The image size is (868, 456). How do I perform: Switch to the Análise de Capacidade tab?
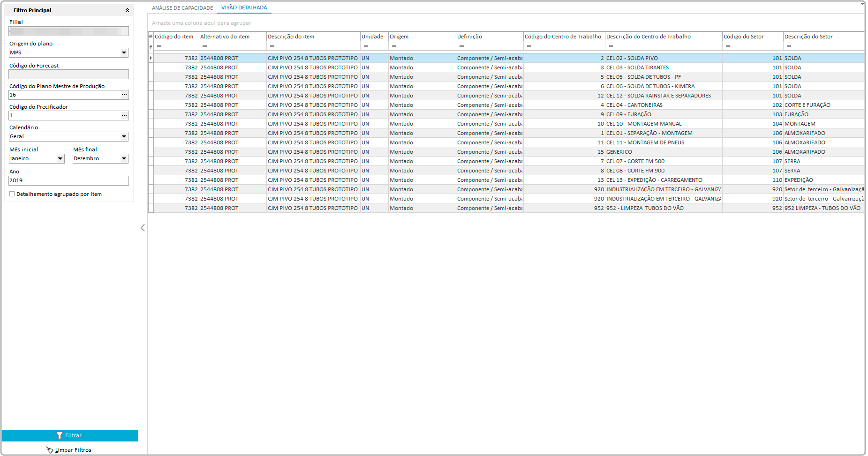[182, 8]
